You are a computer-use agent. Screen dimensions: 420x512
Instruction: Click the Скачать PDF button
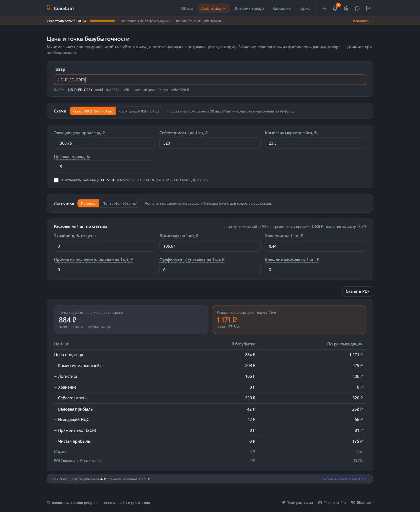pos(358,291)
